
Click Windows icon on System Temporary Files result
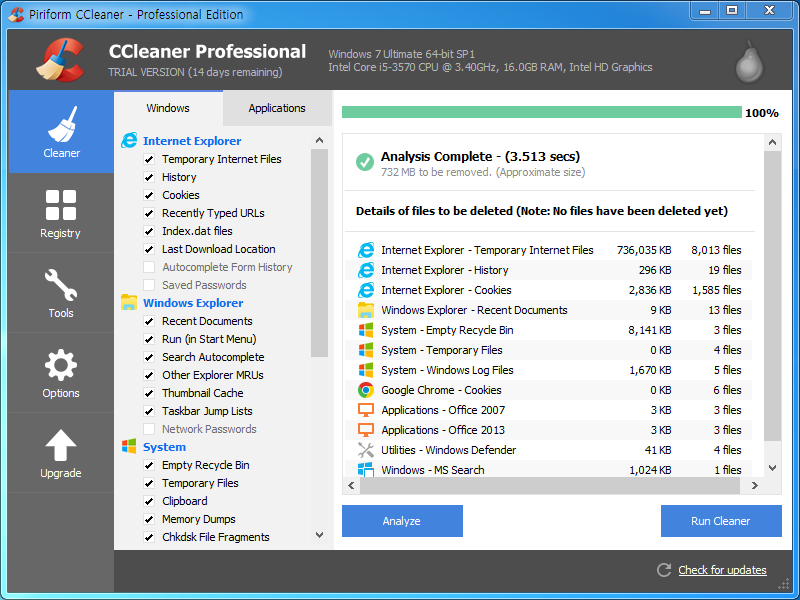(366, 350)
